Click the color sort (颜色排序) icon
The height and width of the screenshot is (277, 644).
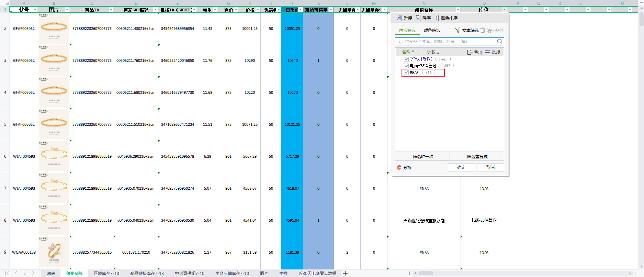437,18
